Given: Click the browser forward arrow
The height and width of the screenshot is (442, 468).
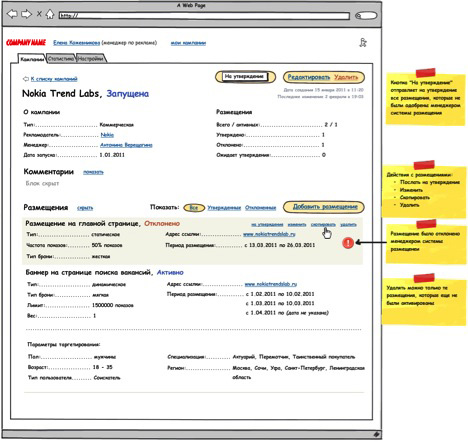Looking at the screenshot, I should click(26, 14).
